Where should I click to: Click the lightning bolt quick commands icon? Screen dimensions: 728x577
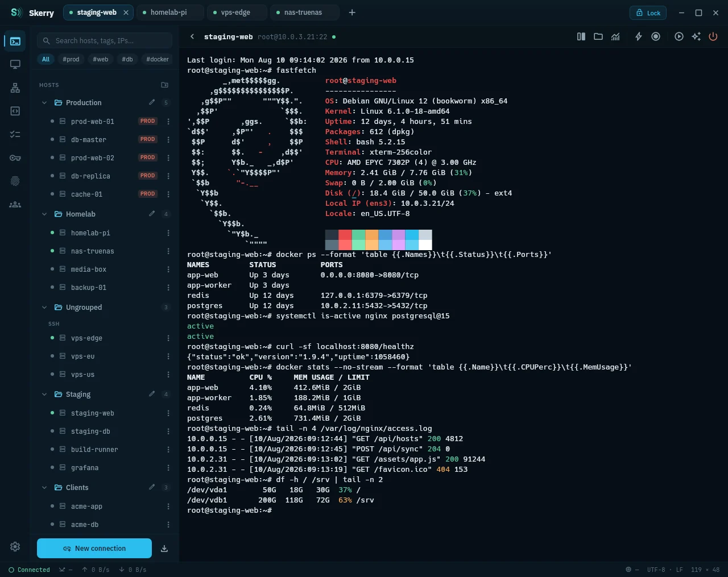coord(639,36)
